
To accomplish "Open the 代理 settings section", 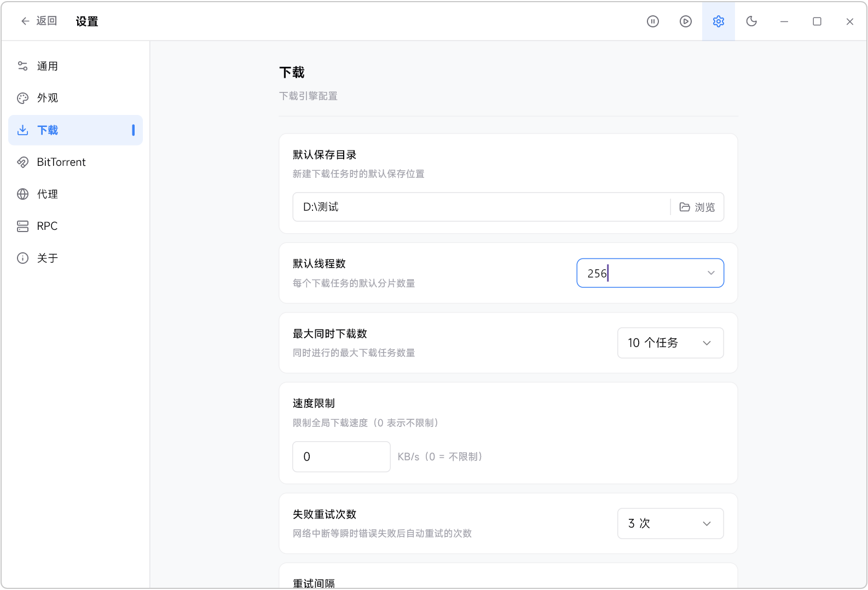I will click(76, 194).
